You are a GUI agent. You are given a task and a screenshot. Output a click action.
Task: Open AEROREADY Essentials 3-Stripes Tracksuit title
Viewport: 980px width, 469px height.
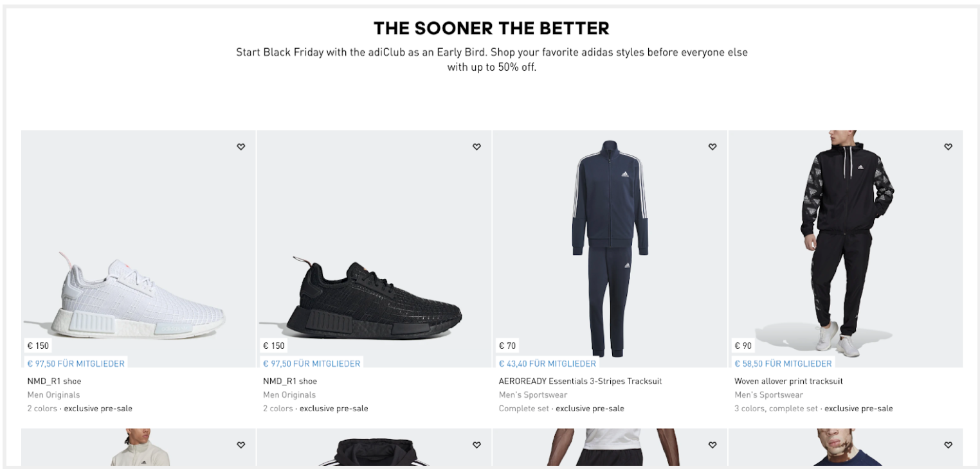580,381
